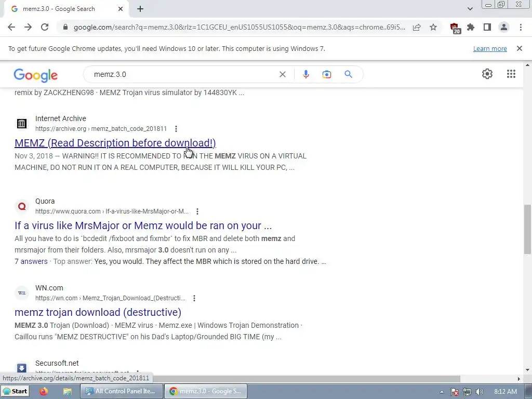Open more options for WN.com result

[x=194, y=298]
